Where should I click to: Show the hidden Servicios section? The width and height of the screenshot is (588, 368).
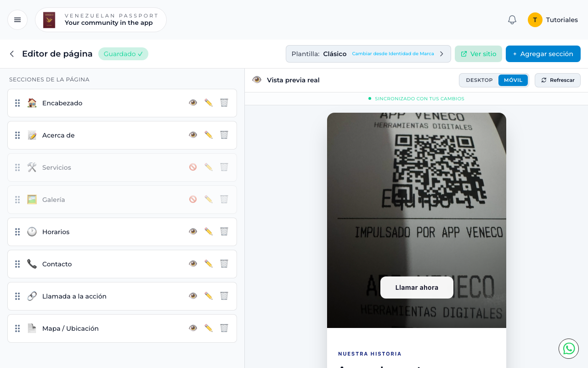click(193, 167)
